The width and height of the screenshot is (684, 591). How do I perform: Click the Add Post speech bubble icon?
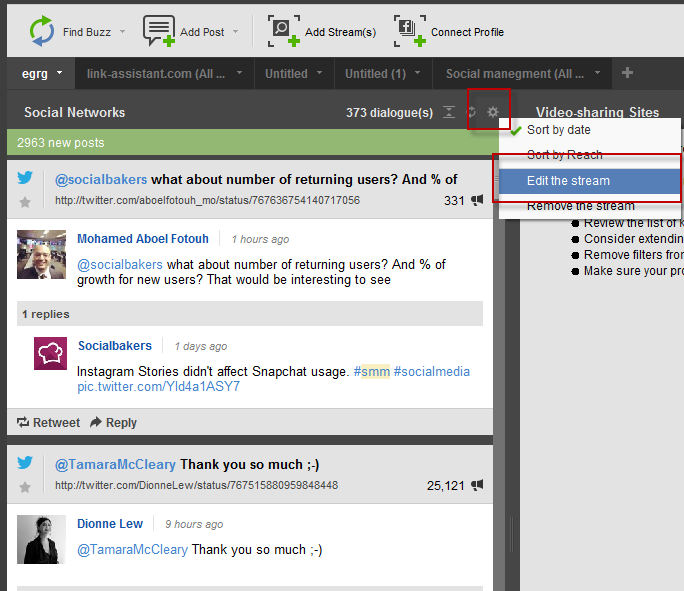click(159, 31)
